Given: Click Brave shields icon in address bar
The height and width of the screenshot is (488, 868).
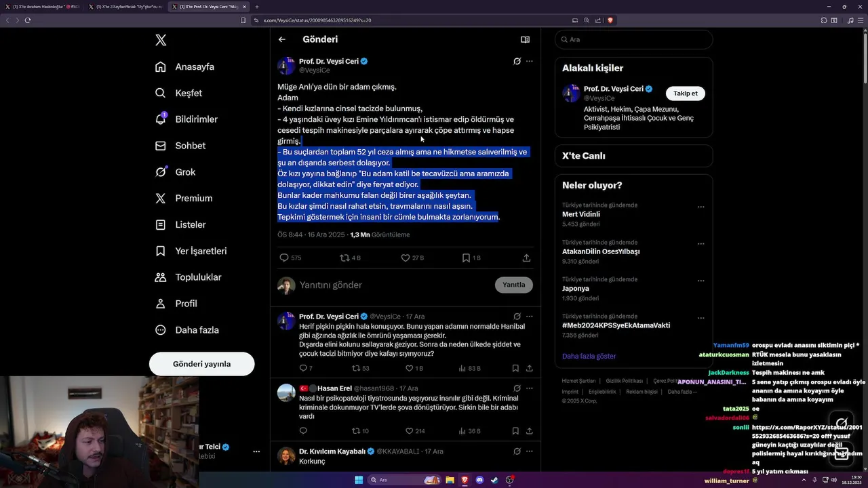Looking at the screenshot, I should coord(610,20).
